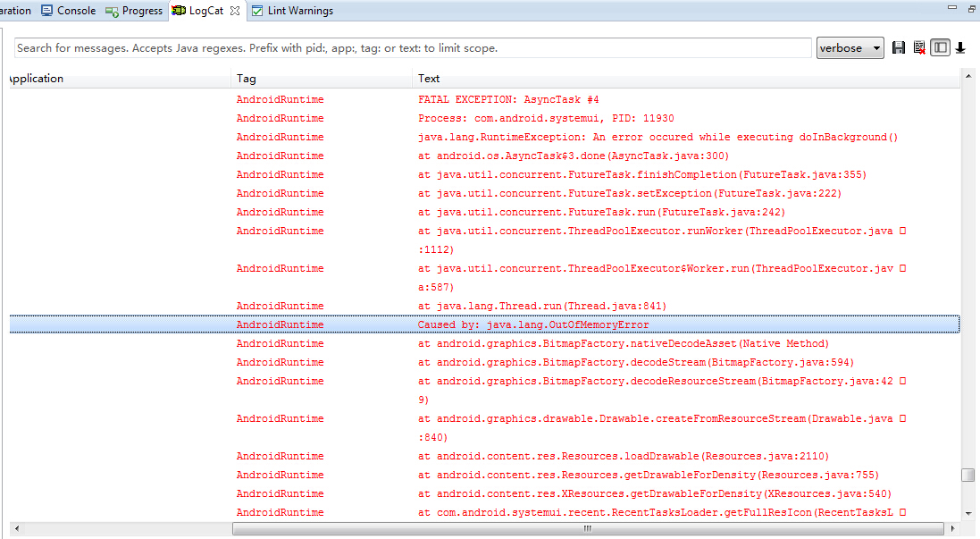Select the XResources.getDrawableForDensity line
Screen dimensions: 980x539
coord(484,493)
